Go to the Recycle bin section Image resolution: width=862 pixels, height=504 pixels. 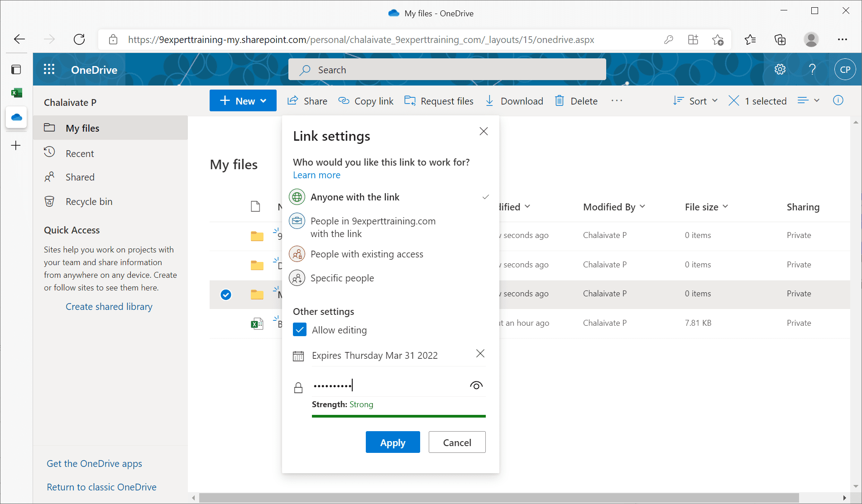(x=89, y=201)
